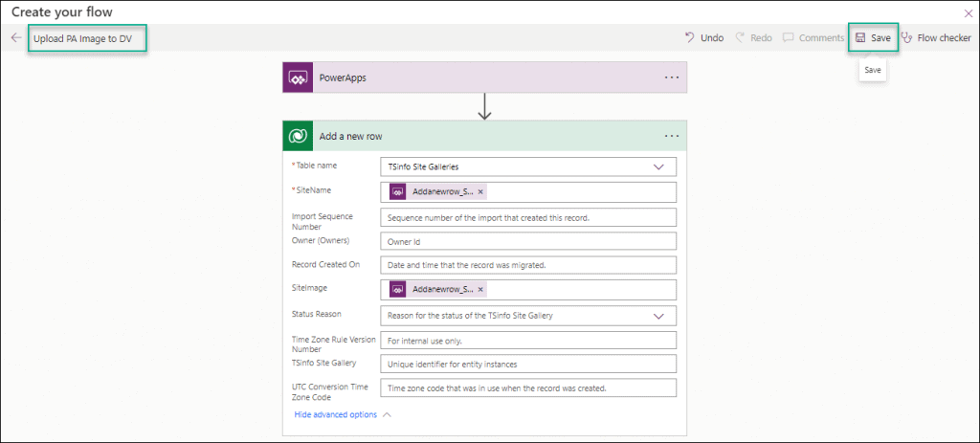Click the chevron beside Hide advanced options
Screen dimensions: 980x443
point(387,414)
